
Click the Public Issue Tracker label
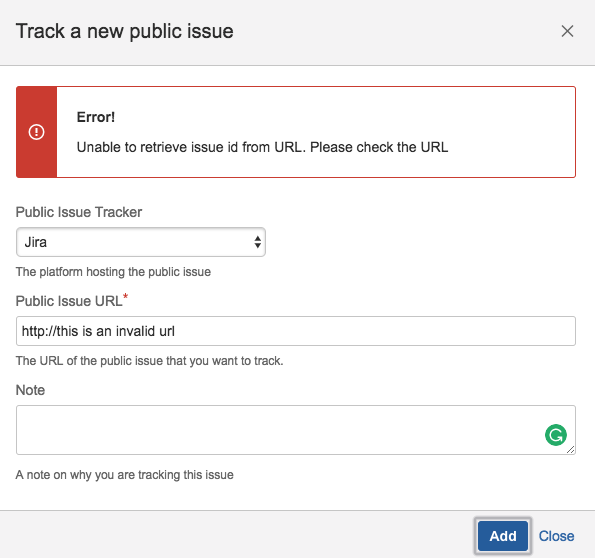[79, 212]
